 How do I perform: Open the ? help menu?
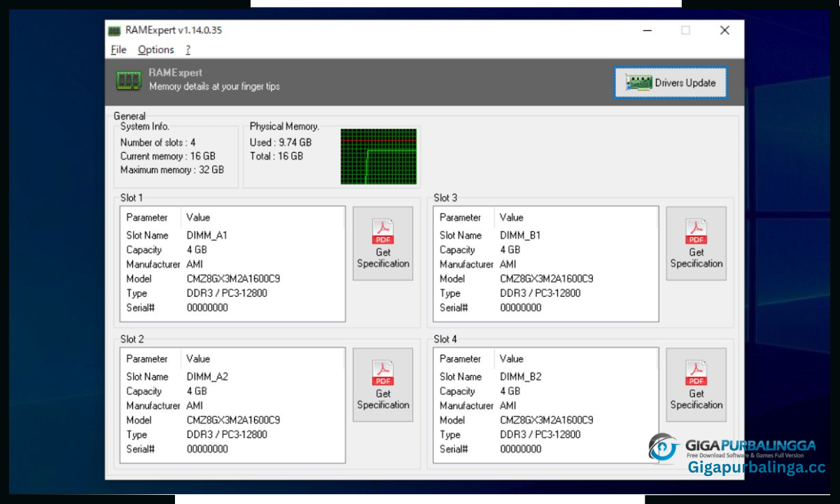pyautogui.click(x=188, y=50)
